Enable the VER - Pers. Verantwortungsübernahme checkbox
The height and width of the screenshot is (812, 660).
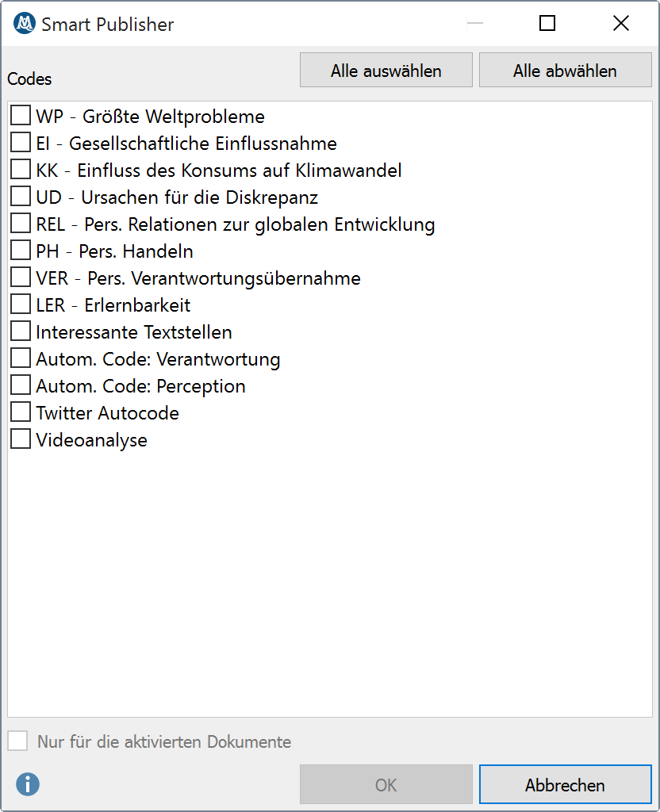[21, 277]
